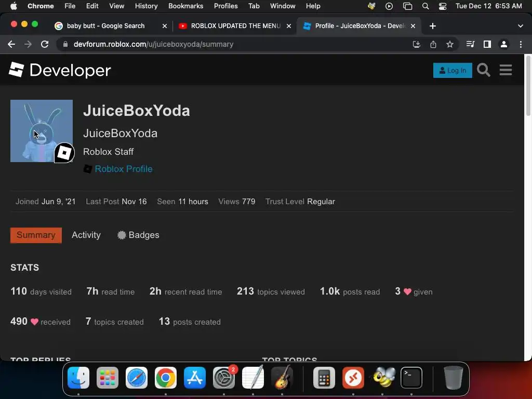Screen dimensions: 532x399
Task: Click the Roblox Developer logo
Action: pos(60,70)
